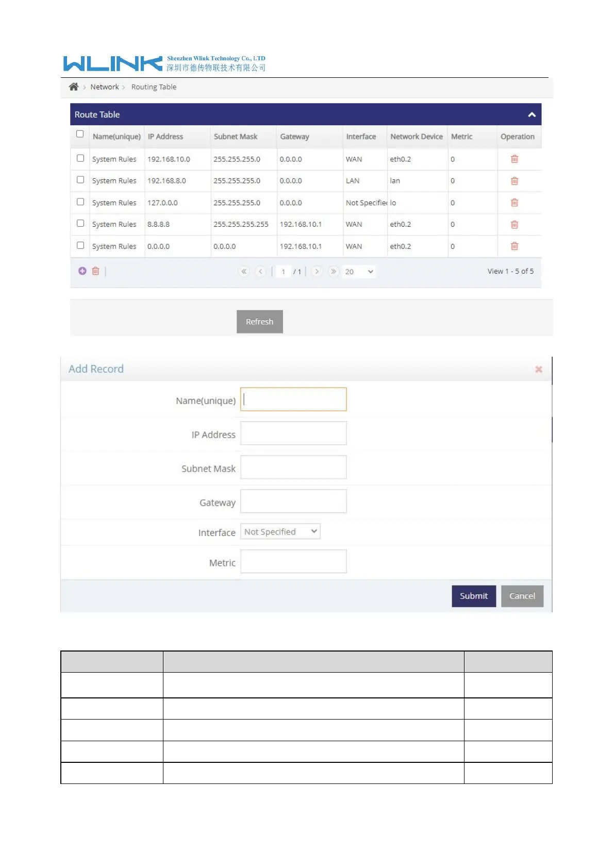Go to previous page of table
The width and height of the screenshot is (614, 868).
coord(261,272)
